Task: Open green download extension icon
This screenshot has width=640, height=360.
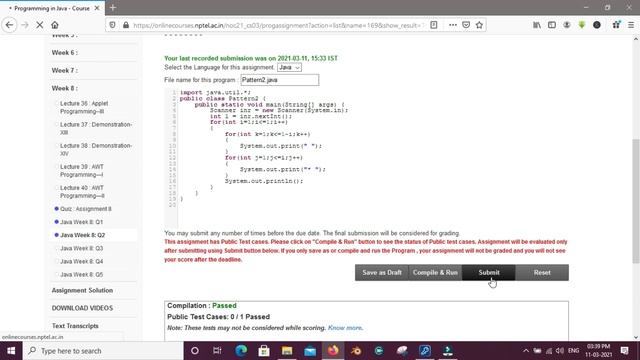Action: tap(582, 25)
